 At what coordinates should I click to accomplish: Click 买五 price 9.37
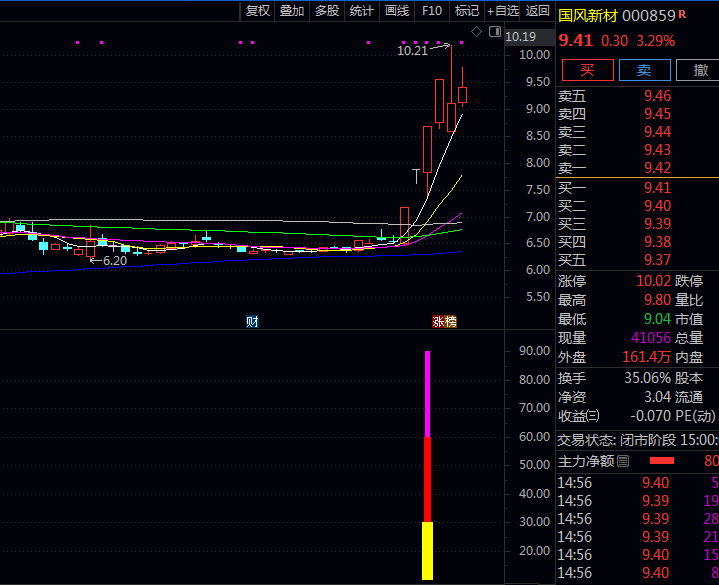click(657, 260)
